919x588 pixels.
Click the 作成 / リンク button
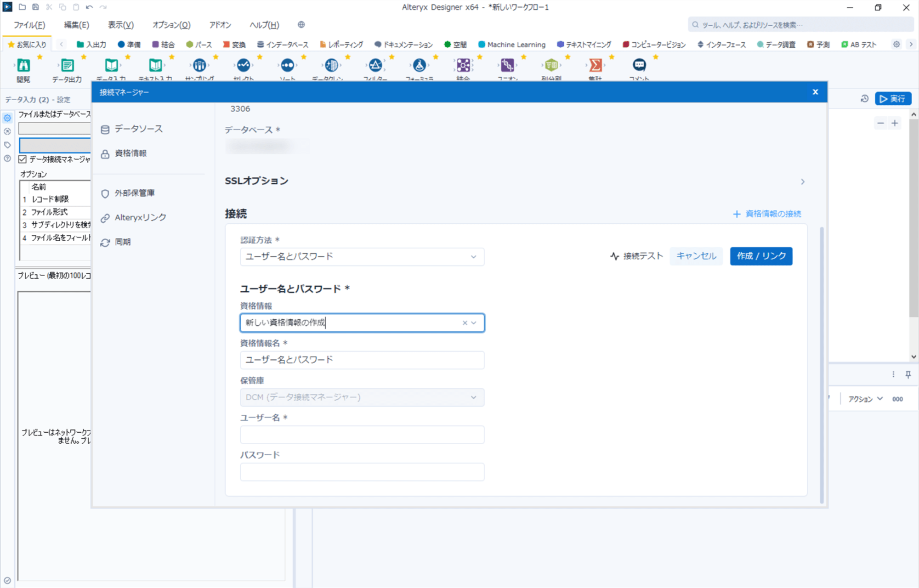click(761, 256)
